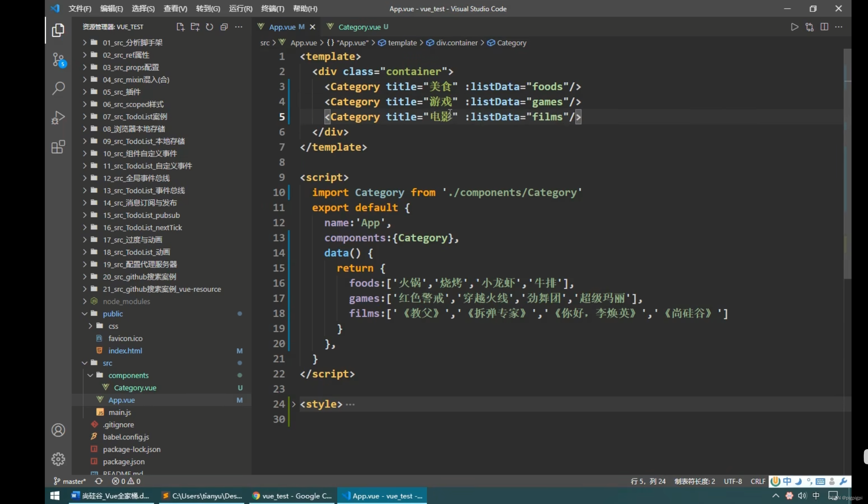Open the 文件(F) menu
Screen dimensions: 868x504
tap(80, 8)
